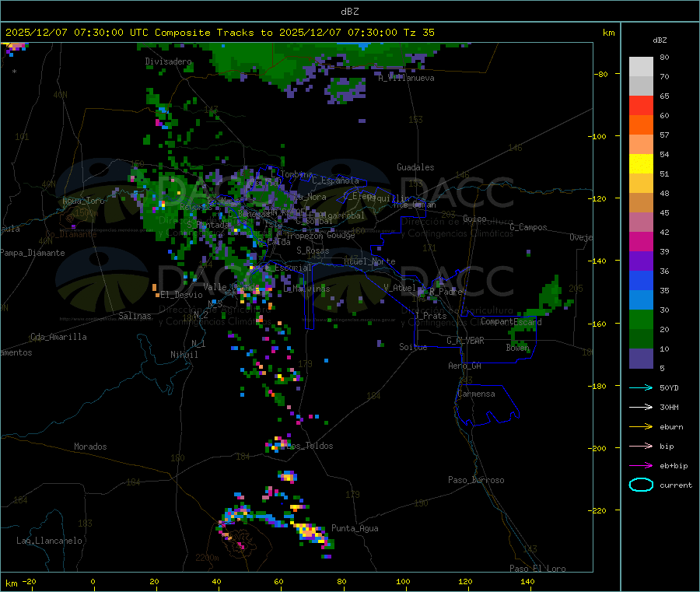Click the '50YD' legend label
The height and width of the screenshot is (592, 700).
tap(669, 387)
